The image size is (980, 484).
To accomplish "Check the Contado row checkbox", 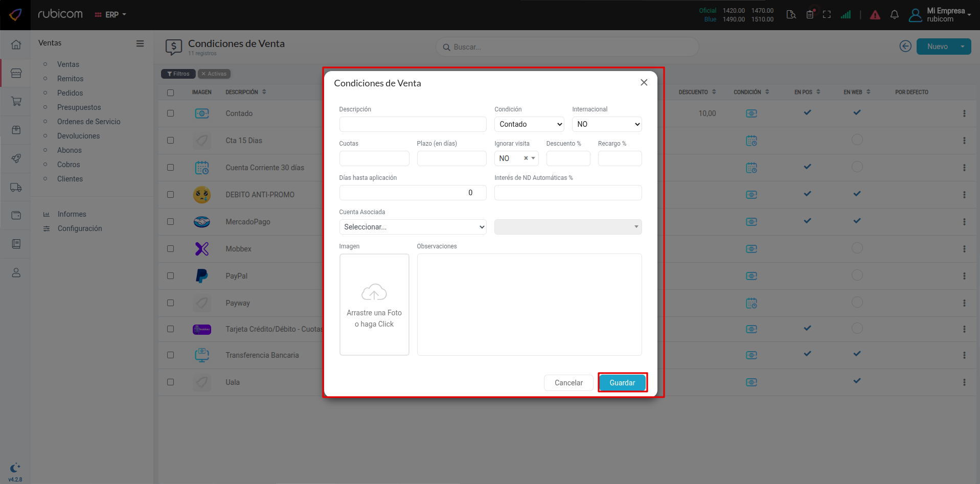I will click(x=171, y=113).
